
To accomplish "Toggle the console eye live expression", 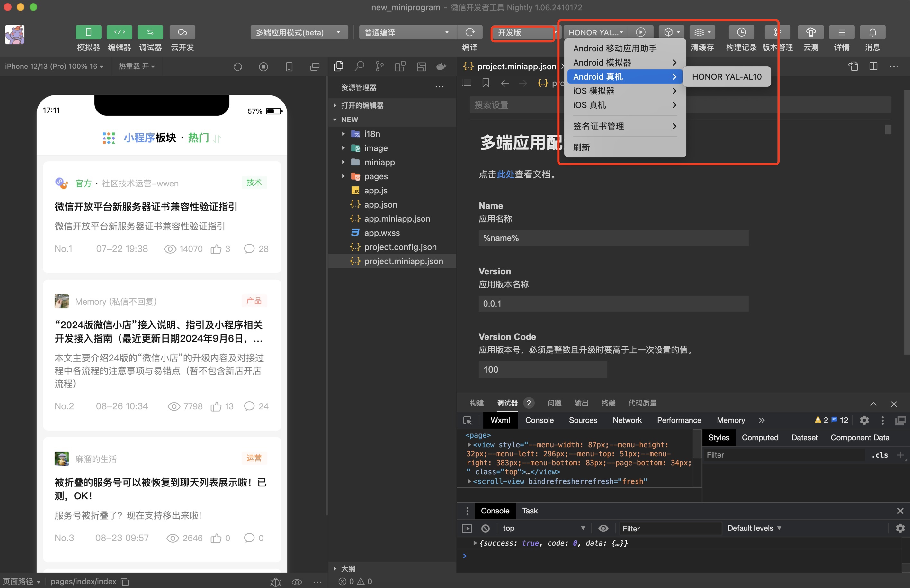I will tap(603, 529).
